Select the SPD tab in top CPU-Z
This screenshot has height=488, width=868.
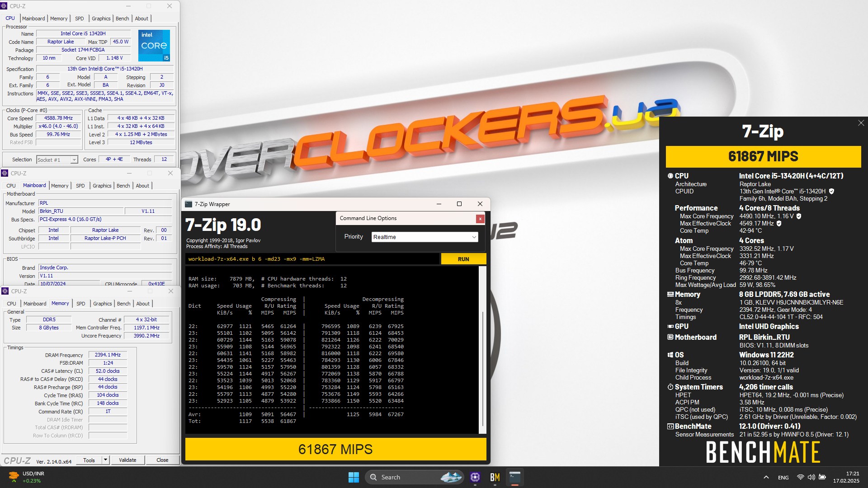click(x=80, y=19)
